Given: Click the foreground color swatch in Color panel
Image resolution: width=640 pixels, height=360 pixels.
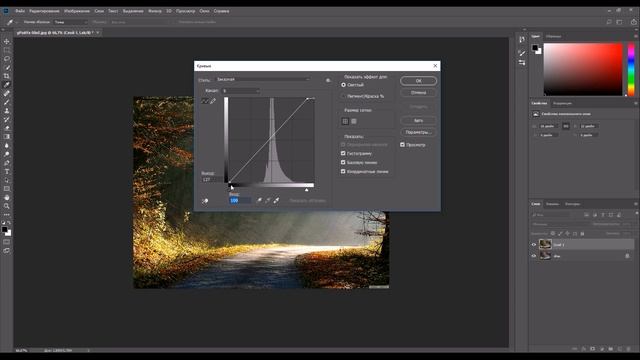Looking at the screenshot, I should (x=535, y=48).
